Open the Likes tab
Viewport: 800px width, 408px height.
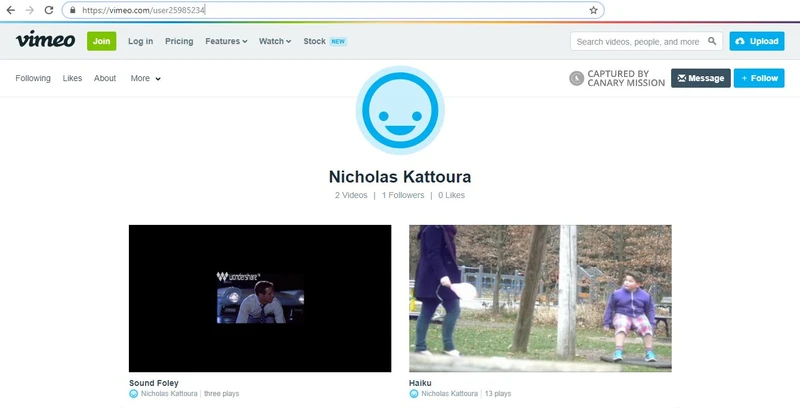point(72,78)
